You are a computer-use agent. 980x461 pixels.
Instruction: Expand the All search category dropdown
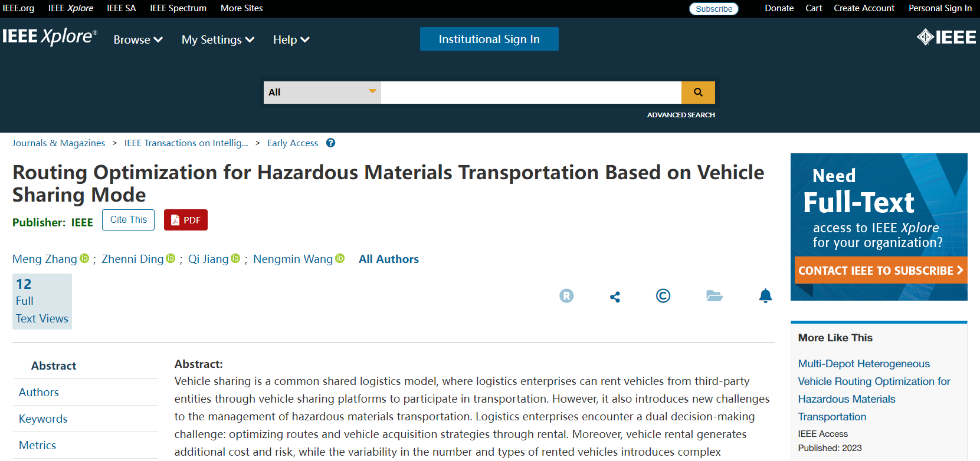372,92
